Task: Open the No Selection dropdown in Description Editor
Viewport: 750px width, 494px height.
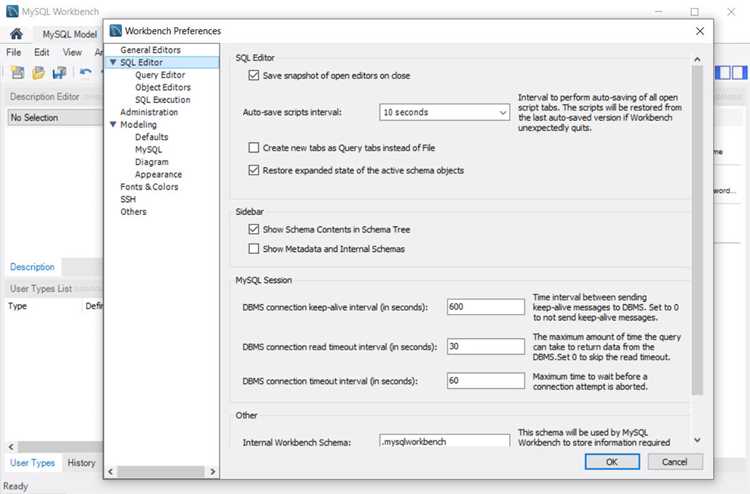Action: click(x=55, y=118)
